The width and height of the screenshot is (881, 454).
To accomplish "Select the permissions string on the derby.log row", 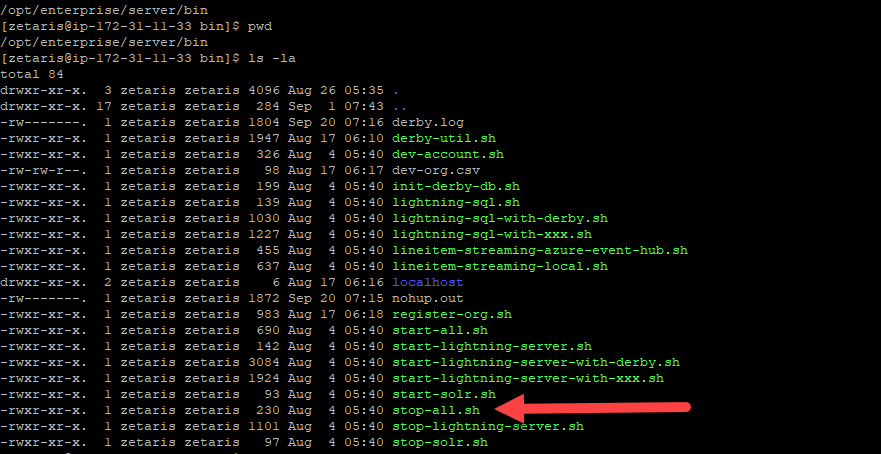I will pyautogui.click(x=44, y=122).
